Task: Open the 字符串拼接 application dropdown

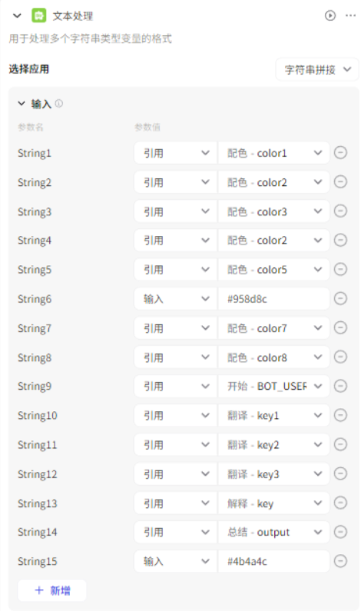Action: (x=317, y=70)
